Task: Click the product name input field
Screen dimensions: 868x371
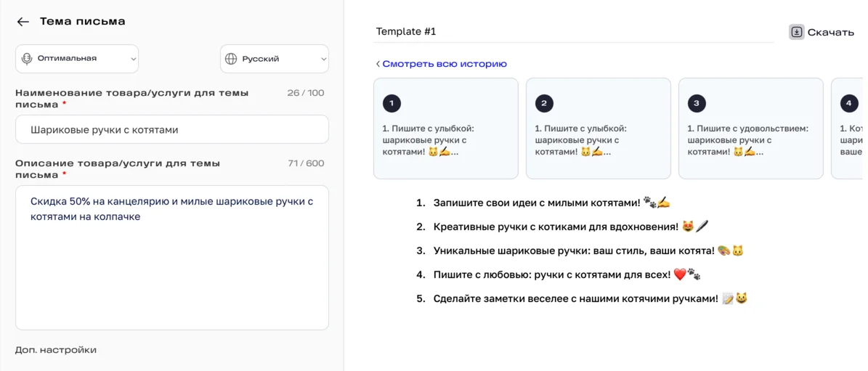Action: [x=172, y=130]
